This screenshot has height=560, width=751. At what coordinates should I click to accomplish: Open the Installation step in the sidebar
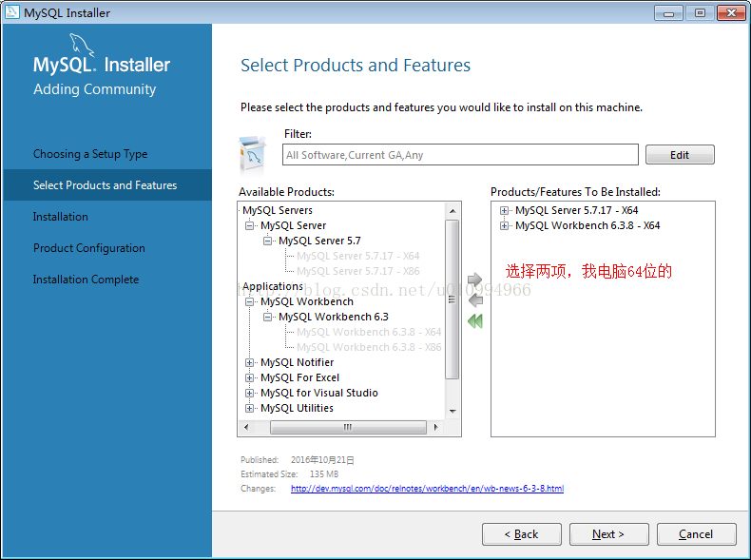pyautogui.click(x=60, y=217)
